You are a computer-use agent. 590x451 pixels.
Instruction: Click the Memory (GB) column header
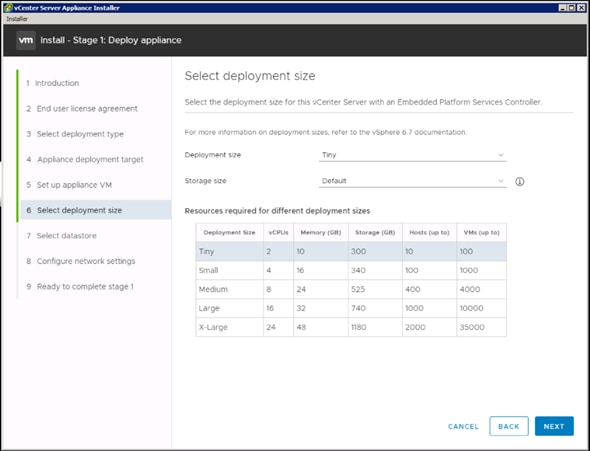click(321, 232)
